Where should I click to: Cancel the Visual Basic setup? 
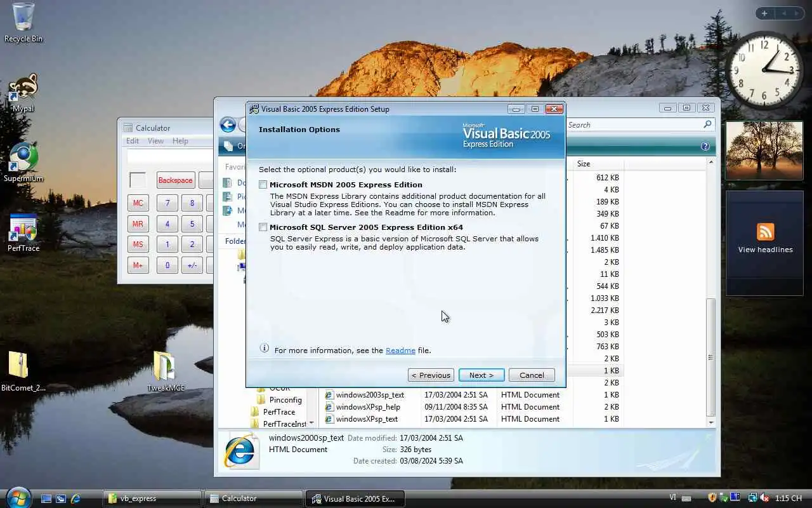point(532,375)
